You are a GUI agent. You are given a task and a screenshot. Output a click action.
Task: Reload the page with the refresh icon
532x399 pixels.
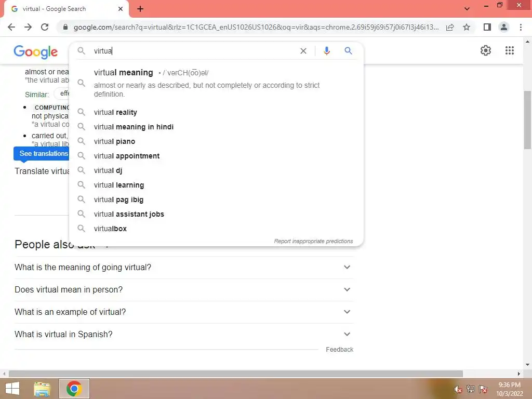click(45, 27)
